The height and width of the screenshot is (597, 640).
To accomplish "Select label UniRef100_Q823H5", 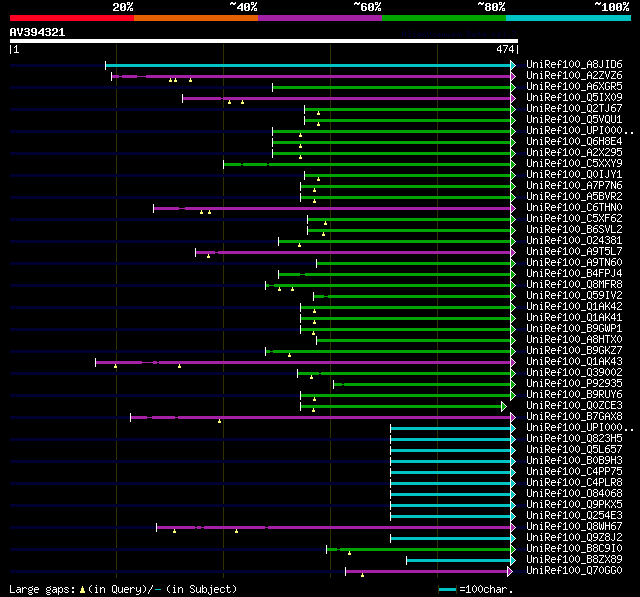I will tap(574, 439).
